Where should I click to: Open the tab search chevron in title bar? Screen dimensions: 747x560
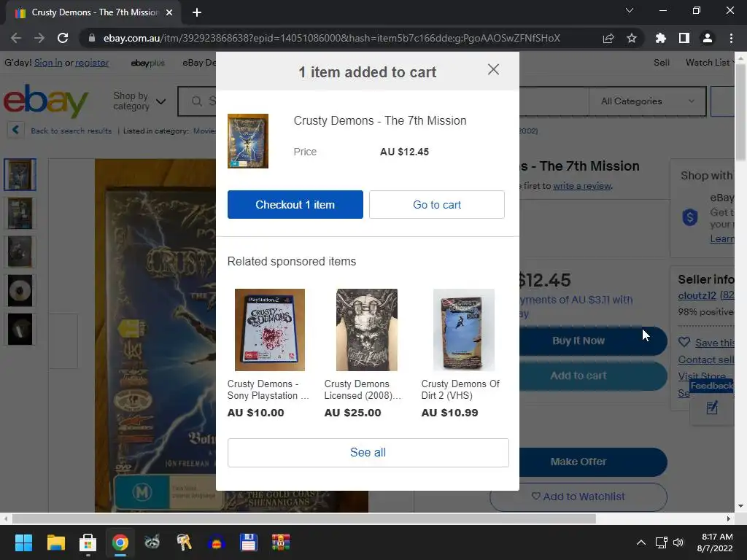click(630, 10)
